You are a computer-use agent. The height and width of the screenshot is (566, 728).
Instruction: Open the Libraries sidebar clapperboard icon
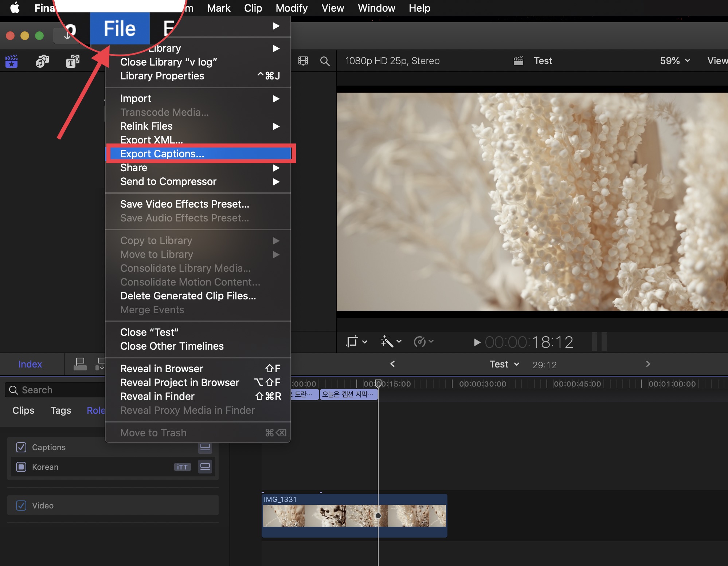click(x=12, y=61)
